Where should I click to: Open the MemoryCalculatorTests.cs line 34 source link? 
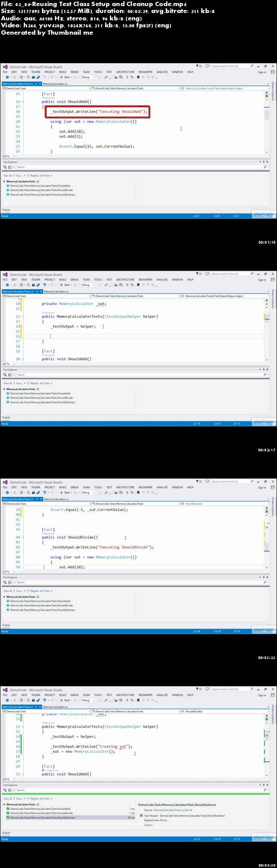(x=173, y=810)
